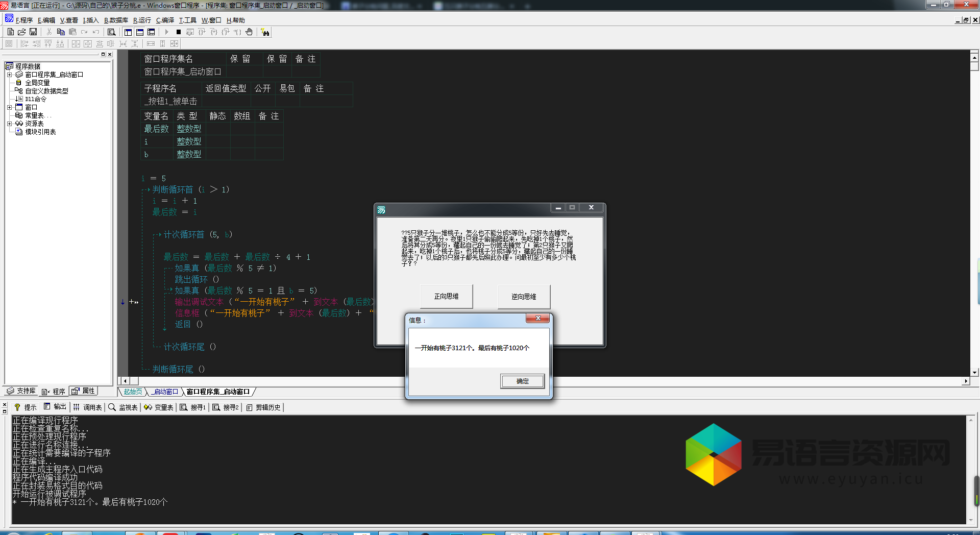This screenshot has width=980, height=535.
Task: Select the 程序数据 root node
Action: pos(28,66)
